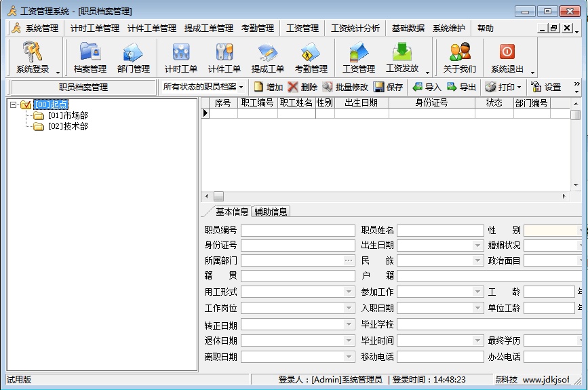Select the 计时工单 toolbar icon
This screenshot has height=390, width=588.
(180, 53)
